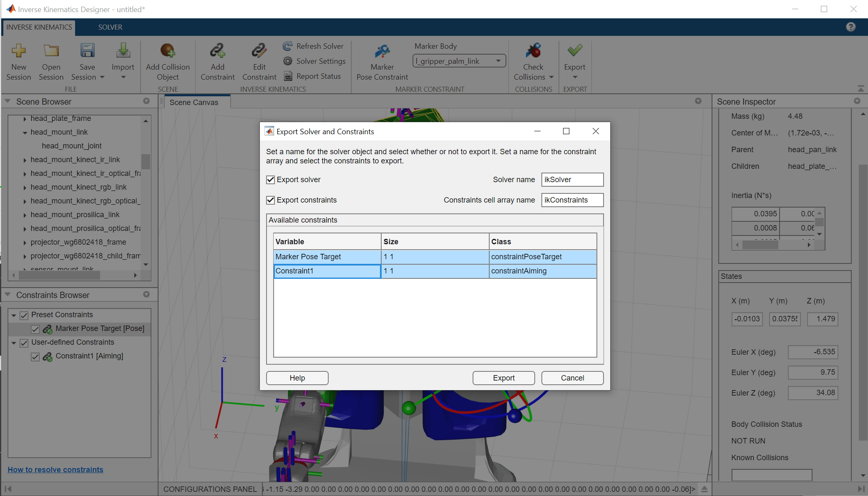This screenshot has width=868, height=496.
Task: Click the New Session icon
Action: (18, 51)
